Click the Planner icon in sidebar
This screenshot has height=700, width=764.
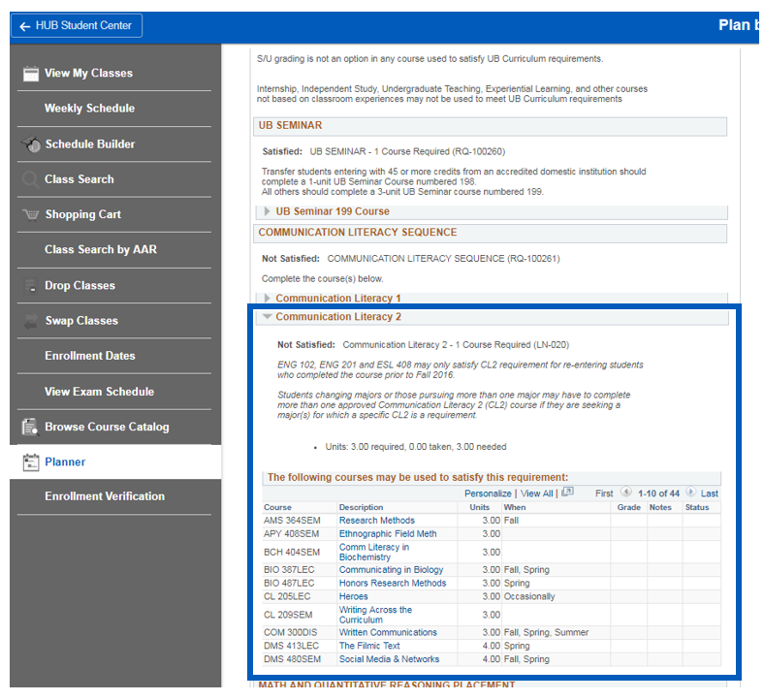click(x=30, y=462)
